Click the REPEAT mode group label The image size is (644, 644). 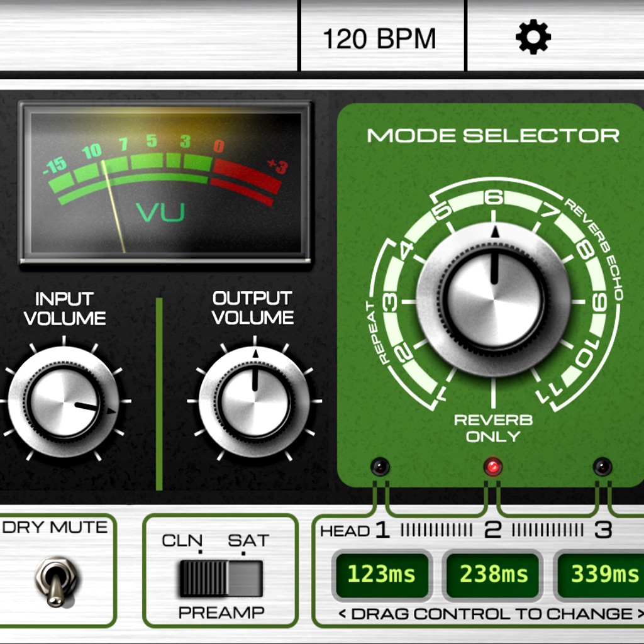(376, 333)
